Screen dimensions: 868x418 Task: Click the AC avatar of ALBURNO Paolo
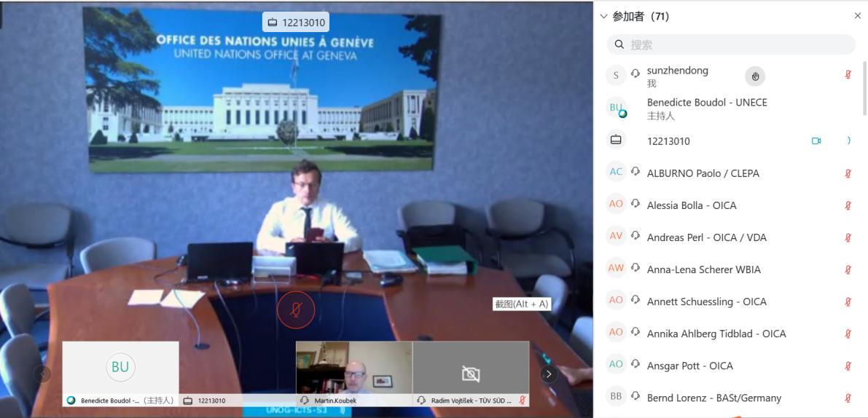tap(616, 173)
